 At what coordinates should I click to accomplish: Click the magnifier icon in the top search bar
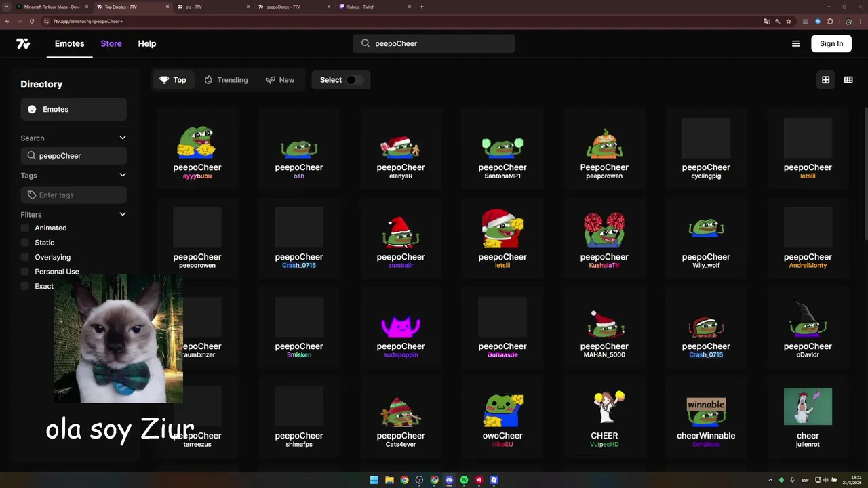366,43
